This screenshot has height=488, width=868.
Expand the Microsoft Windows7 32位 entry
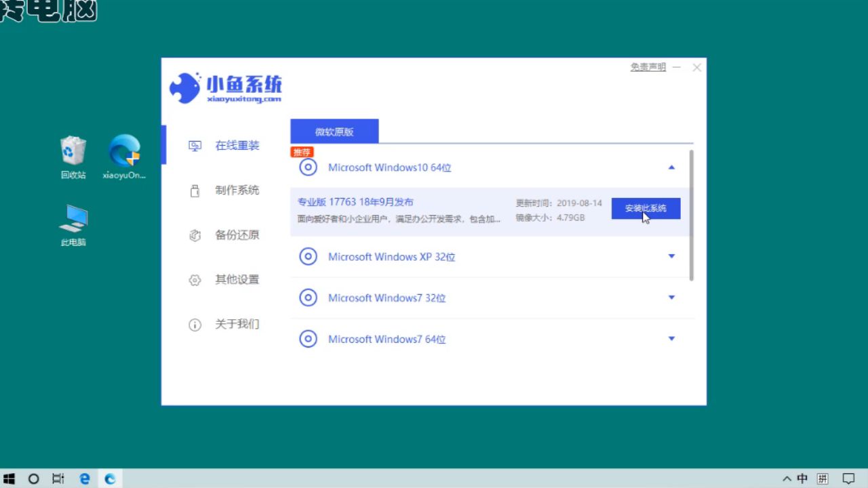pos(671,298)
